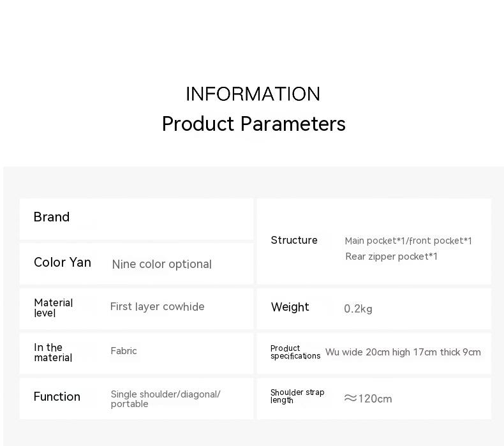Click the Product Parameters title

[253, 124]
